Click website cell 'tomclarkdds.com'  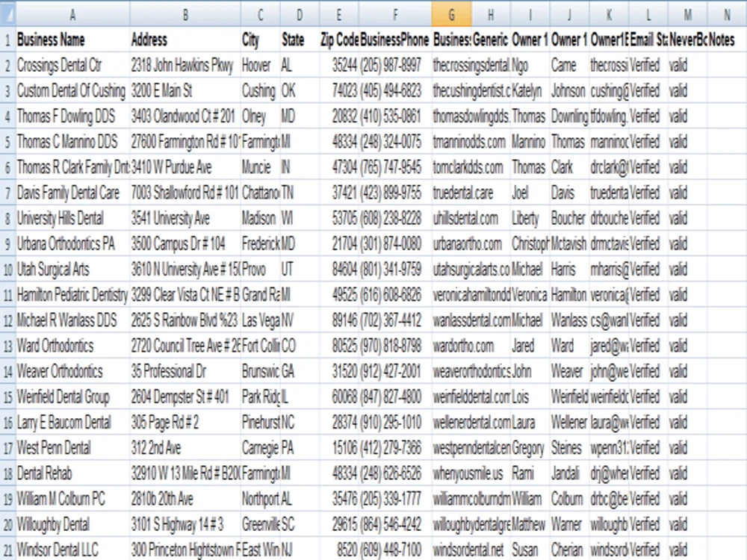(x=468, y=167)
